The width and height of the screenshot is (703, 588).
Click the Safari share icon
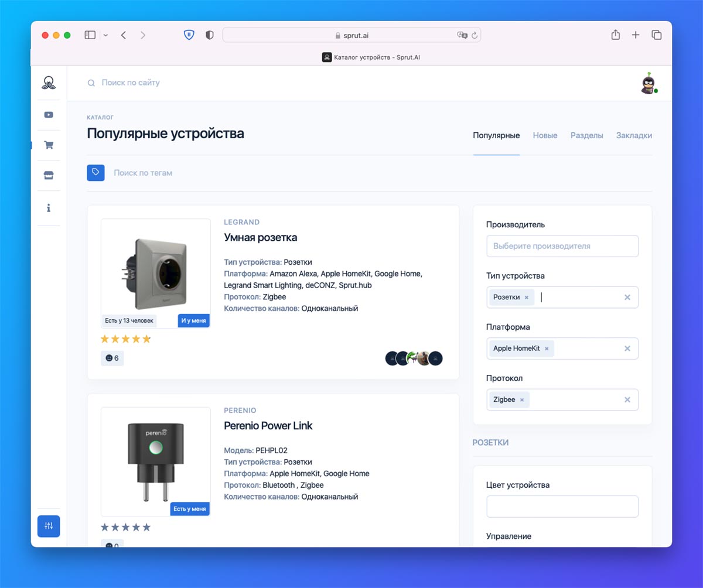[x=615, y=35]
